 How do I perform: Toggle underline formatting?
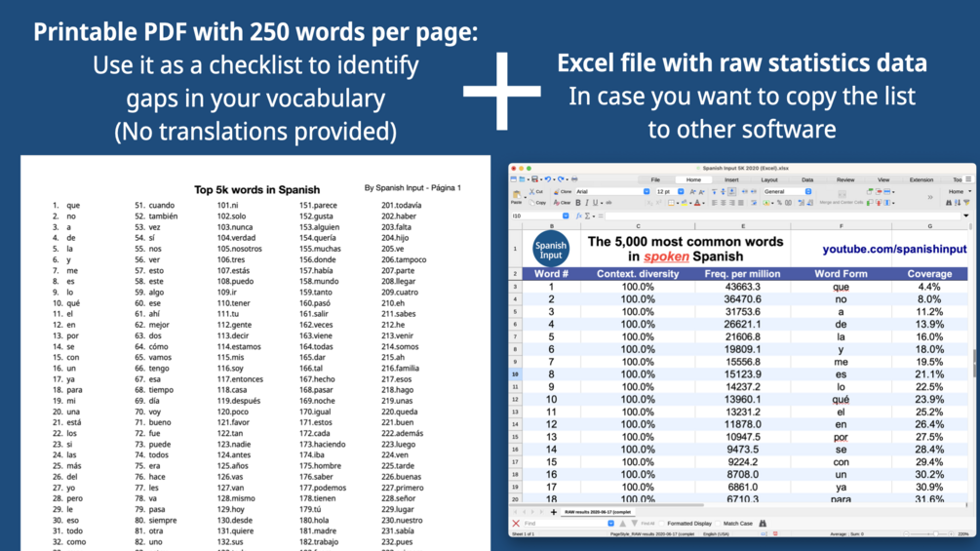[595, 203]
